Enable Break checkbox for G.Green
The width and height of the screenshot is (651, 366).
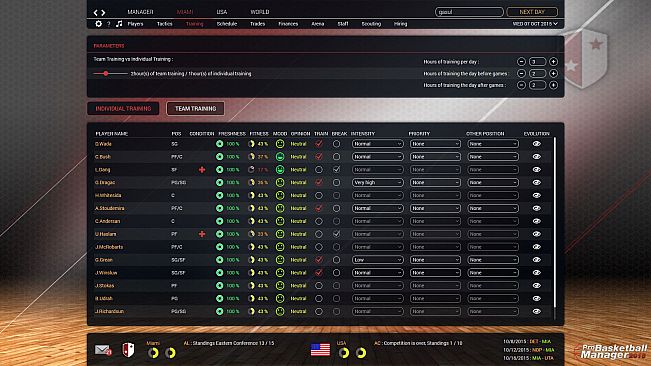337,260
